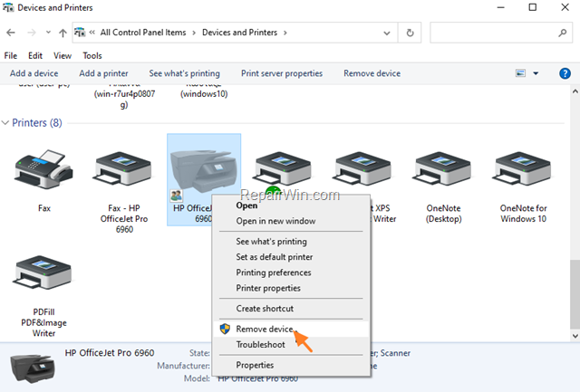This screenshot has width=580, height=392.
Task: Click chevron after Devices and Printers breadcrumb
Action: (x=285, y=33)
